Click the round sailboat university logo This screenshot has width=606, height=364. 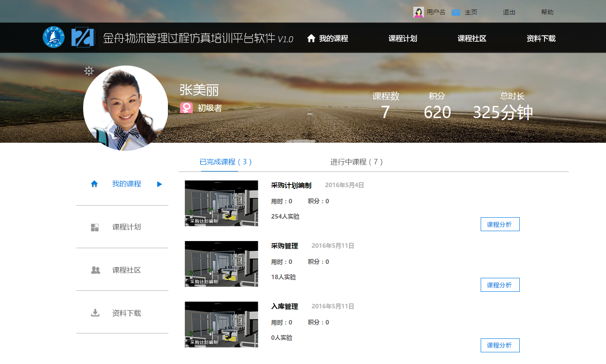(x=54, y=37)
